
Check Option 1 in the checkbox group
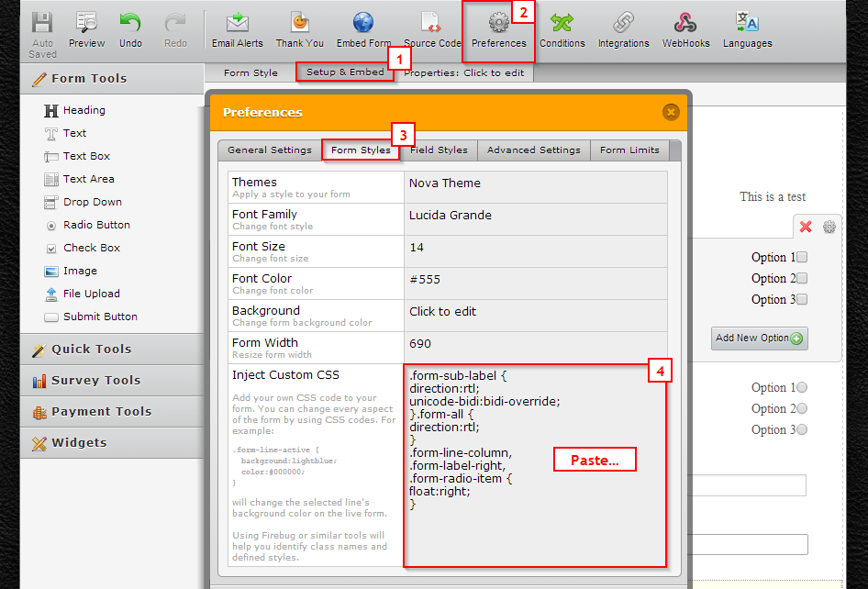(x=802, y=257)
